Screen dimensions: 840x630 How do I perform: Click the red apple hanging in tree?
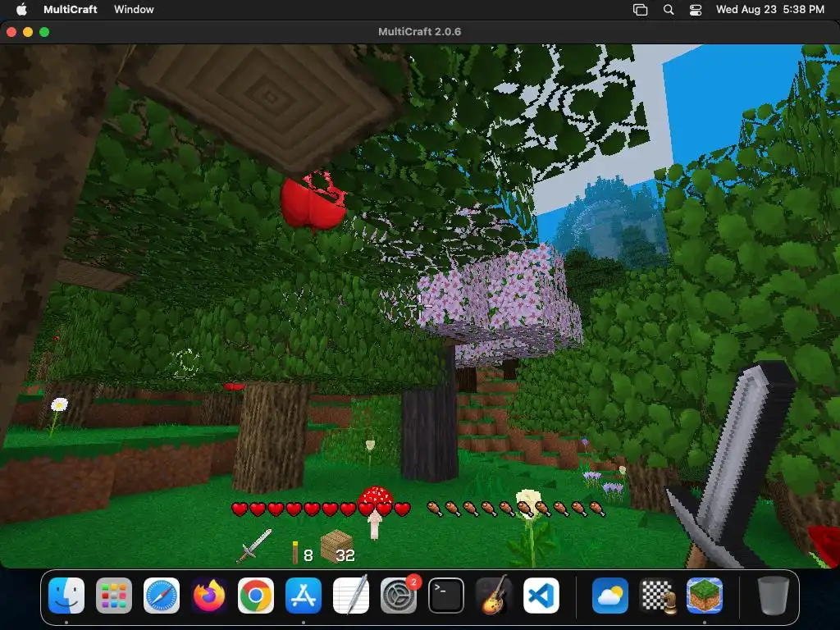(x=313, y=202)
